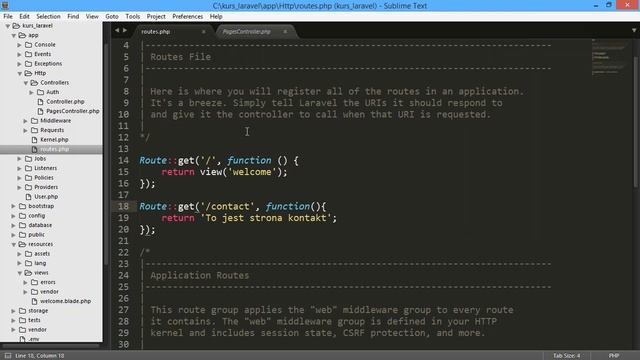Expand the bootstrap folder
640x360 pixels.
pyautogui.click(x=14, y=206)
